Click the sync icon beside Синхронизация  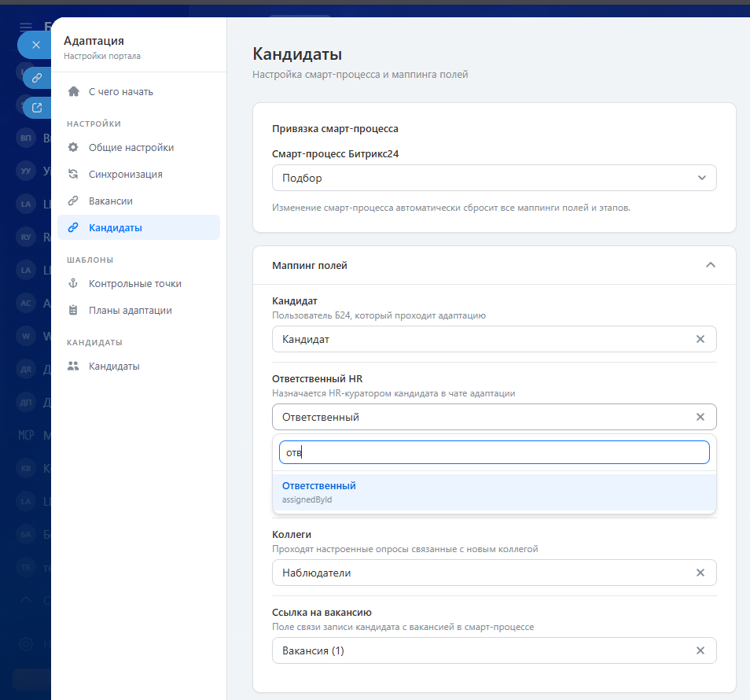(x=73, y=175)
